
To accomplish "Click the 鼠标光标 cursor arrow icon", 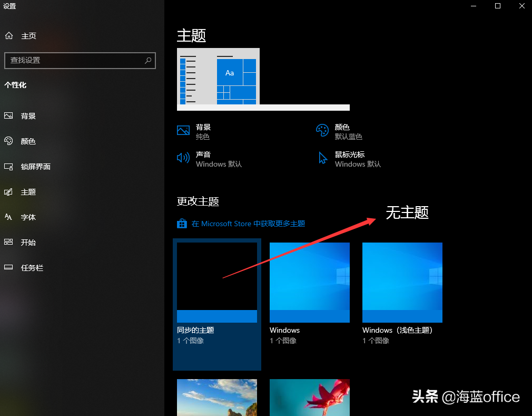I will [323, 158].
